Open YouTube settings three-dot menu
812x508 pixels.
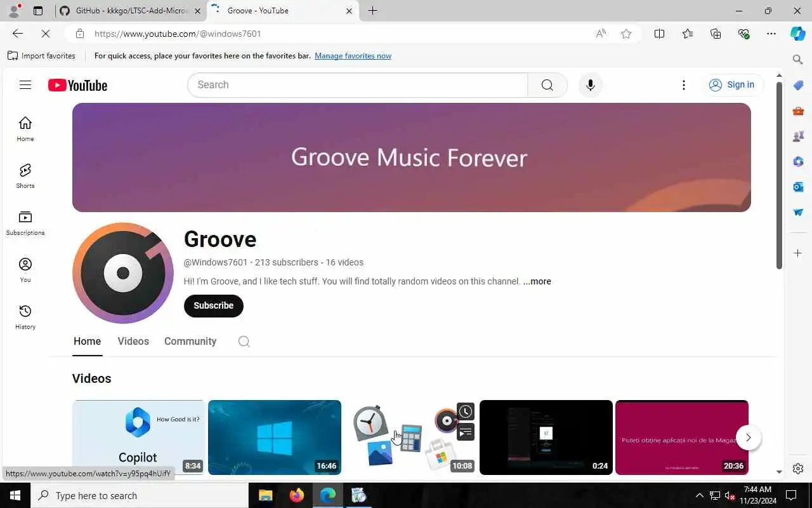coord(683,85)
